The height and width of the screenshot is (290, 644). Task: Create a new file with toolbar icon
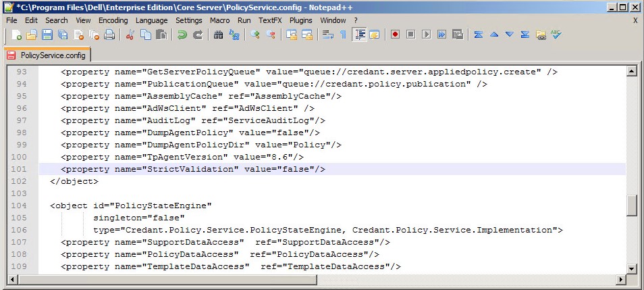click(16, 35)
